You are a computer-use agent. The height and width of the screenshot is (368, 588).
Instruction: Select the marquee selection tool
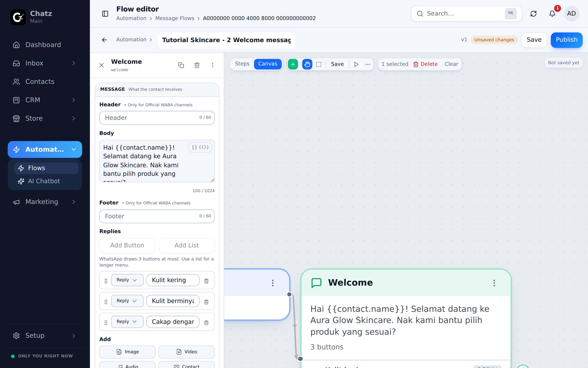(x=318, y=64)
